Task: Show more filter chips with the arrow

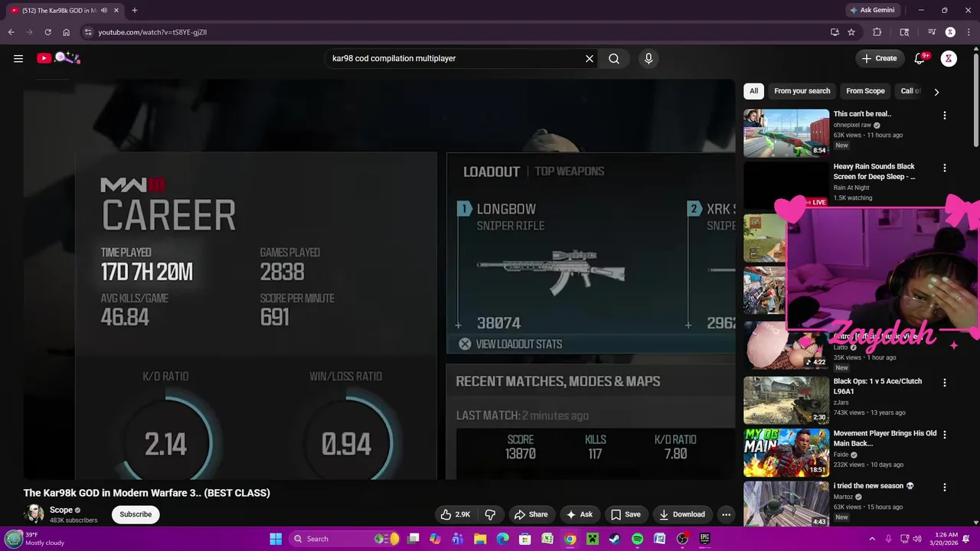Action: [x=936, y=92]
